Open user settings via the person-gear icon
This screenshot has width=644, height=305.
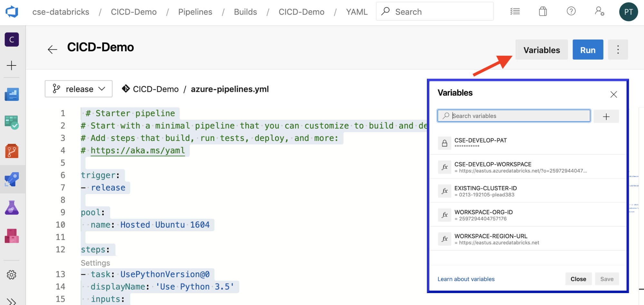(600, 11)
